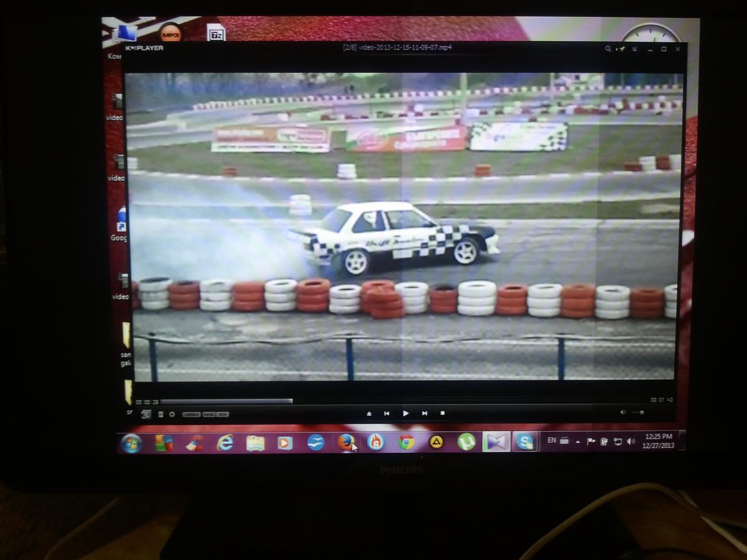Screen dimensions: 747x560
Task: Go back to the previous track
Action: 387,413
